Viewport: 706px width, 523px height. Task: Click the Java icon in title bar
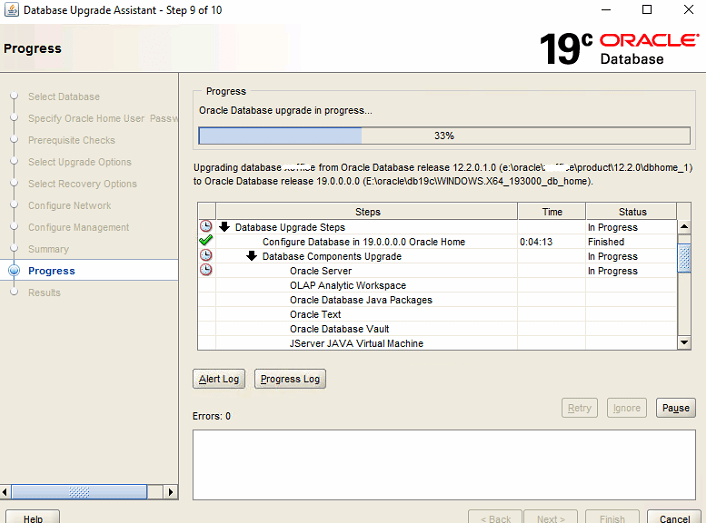[x=10, y=10]
